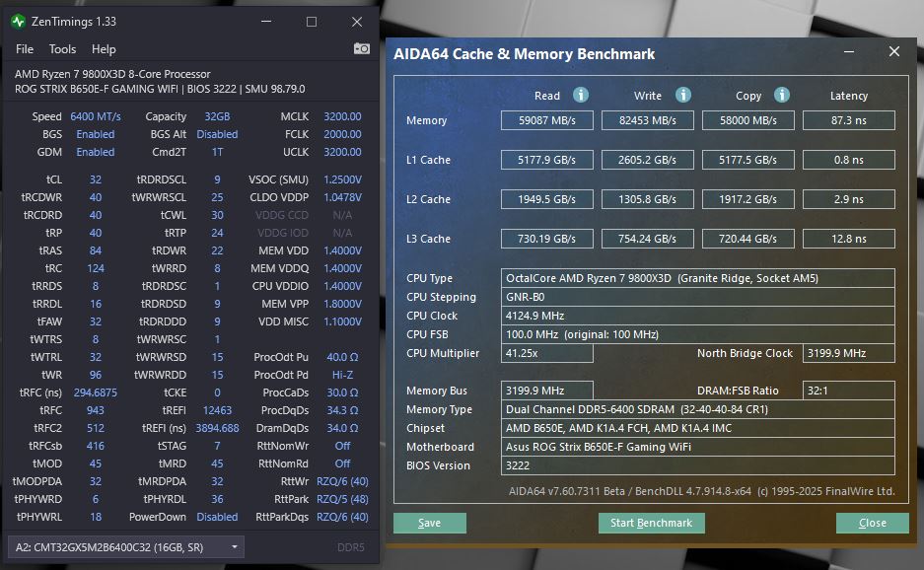
Task: Click the CPU Multiplier field 41.25x
Action: point(547,353)
